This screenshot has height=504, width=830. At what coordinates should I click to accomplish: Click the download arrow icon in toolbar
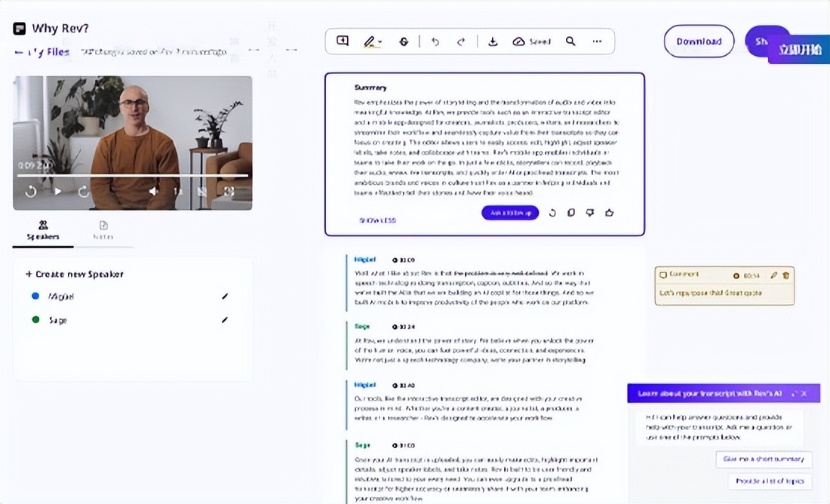tap(493, 41)
